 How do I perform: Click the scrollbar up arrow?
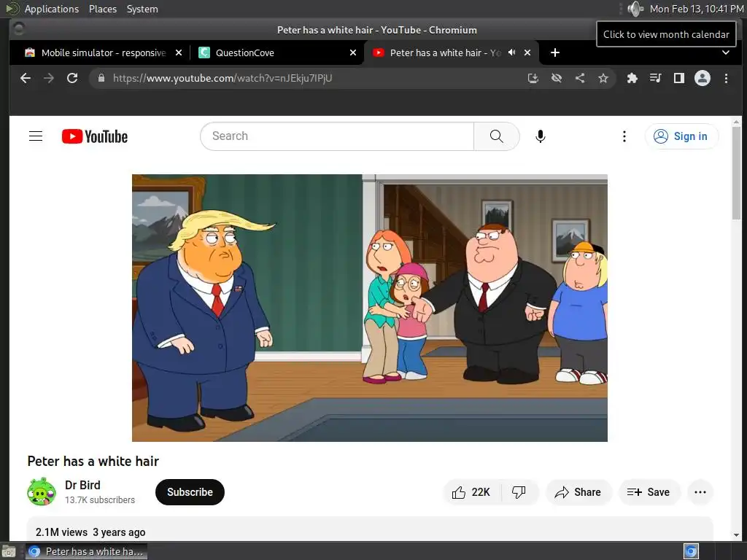pyautogui.click(x=737, y=122)
